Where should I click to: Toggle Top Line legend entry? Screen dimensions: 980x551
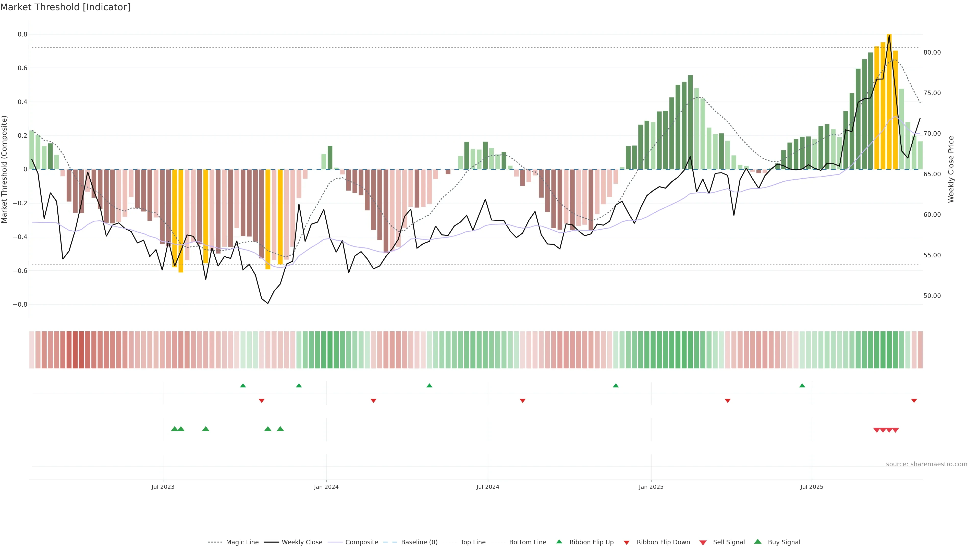tap(473, 542)
